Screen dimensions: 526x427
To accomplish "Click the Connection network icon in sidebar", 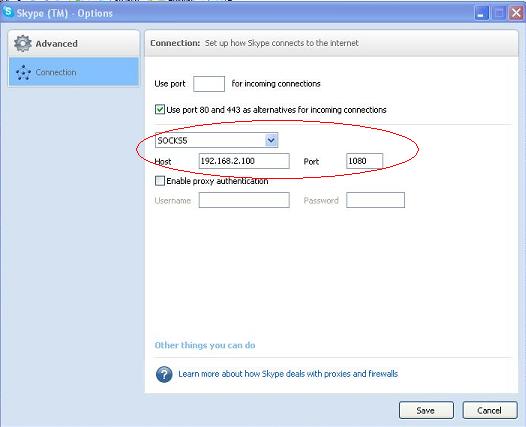I will pos(23,72).
